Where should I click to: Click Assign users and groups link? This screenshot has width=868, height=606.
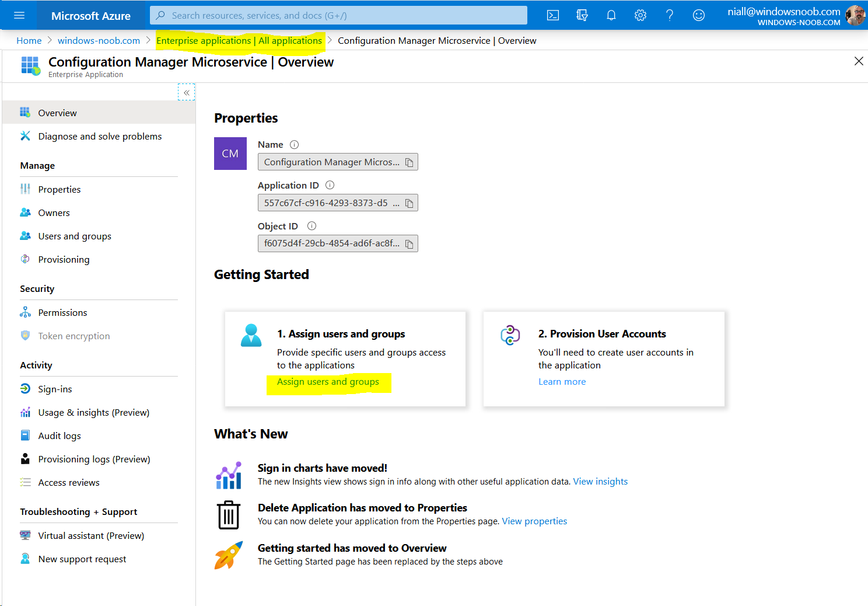(x=328, y=381)
